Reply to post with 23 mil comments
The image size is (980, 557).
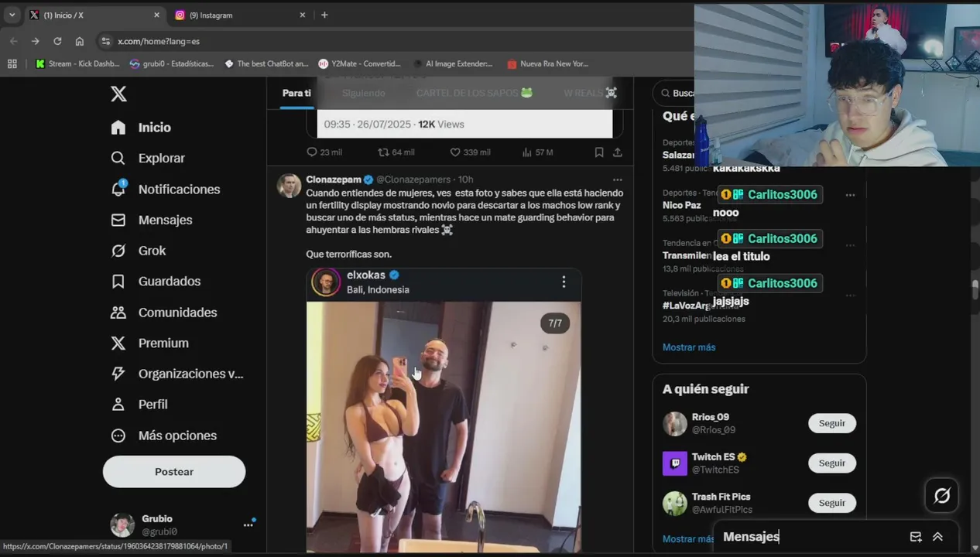point(324,152)
